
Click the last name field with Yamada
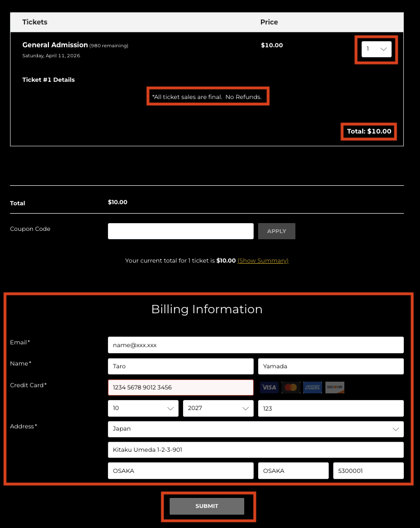(x=330, y=366)
